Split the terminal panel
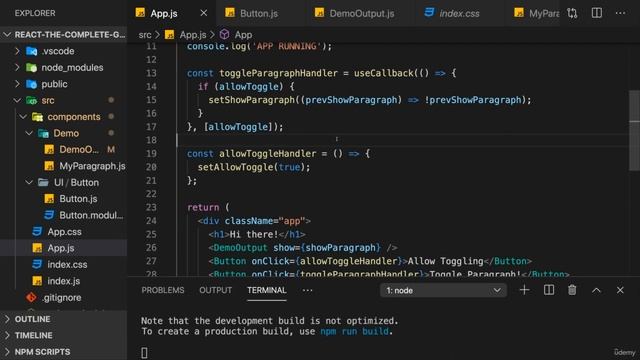This screenshot has width=640, height=360. pos(549,290)
